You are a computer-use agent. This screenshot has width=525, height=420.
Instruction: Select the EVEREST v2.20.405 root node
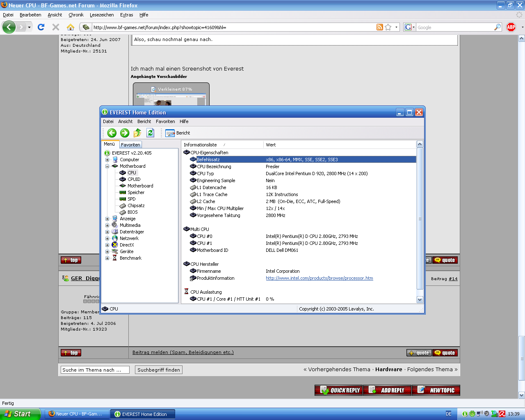click(x=132, y=153)
